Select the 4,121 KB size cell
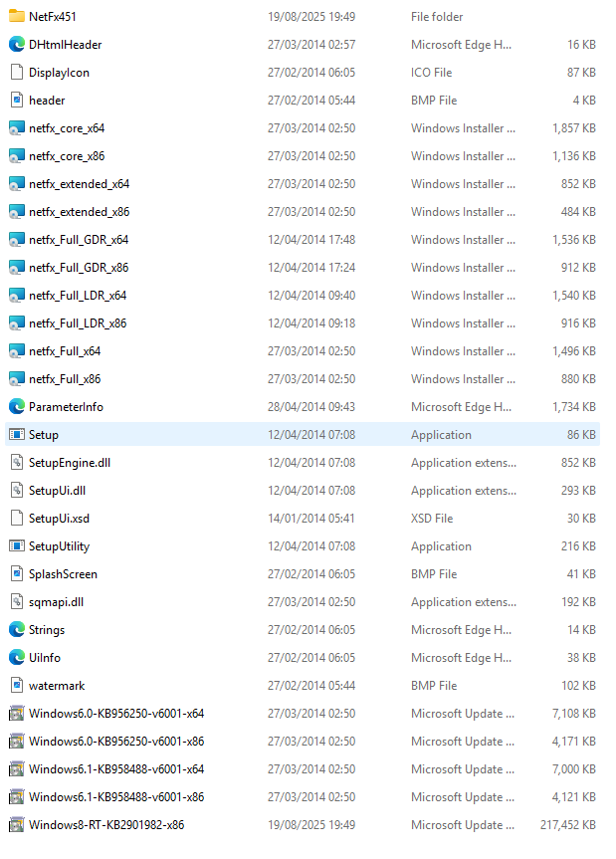This screenshot has height=859, width=616. tap(574, 797)
